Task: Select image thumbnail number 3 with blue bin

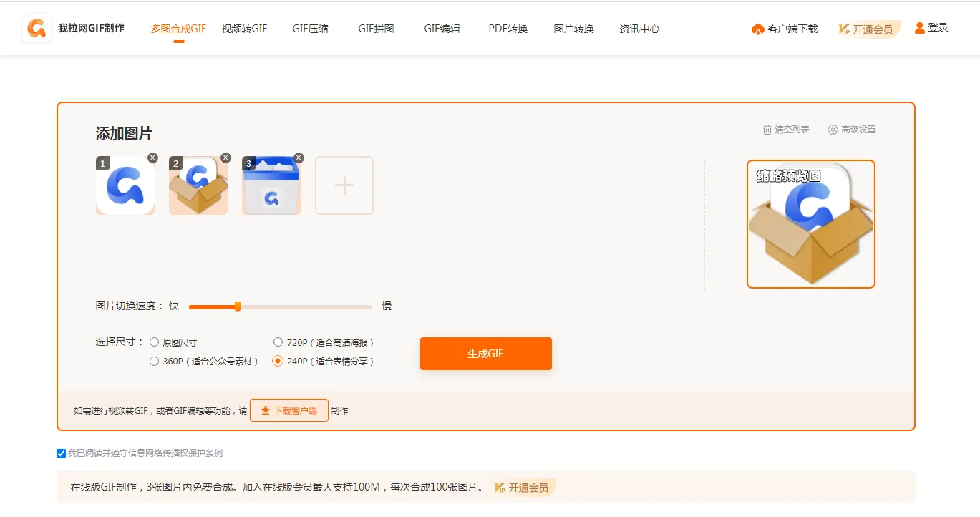Action: coord(271,186)
